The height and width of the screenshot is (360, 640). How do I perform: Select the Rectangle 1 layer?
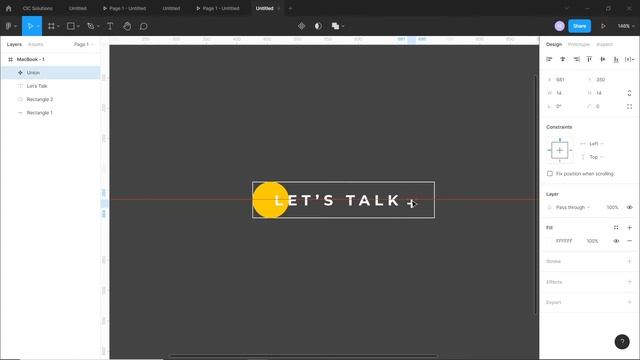click(x=51, y=113)
